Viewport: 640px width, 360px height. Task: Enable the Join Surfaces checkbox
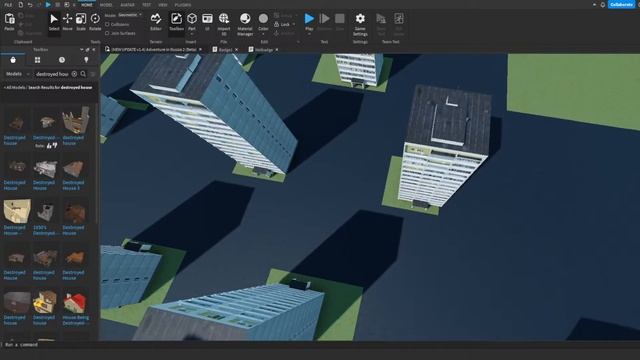(x=107, y=33)
